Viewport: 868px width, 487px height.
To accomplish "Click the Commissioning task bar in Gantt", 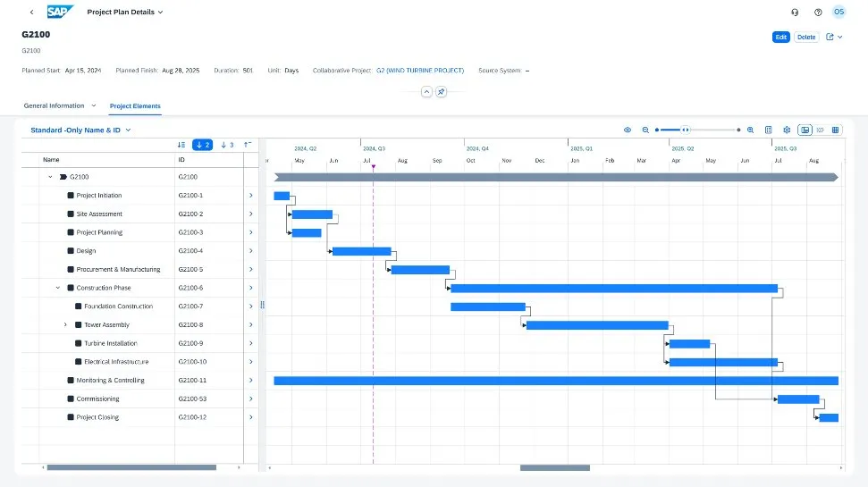I will tap(797, 399).
